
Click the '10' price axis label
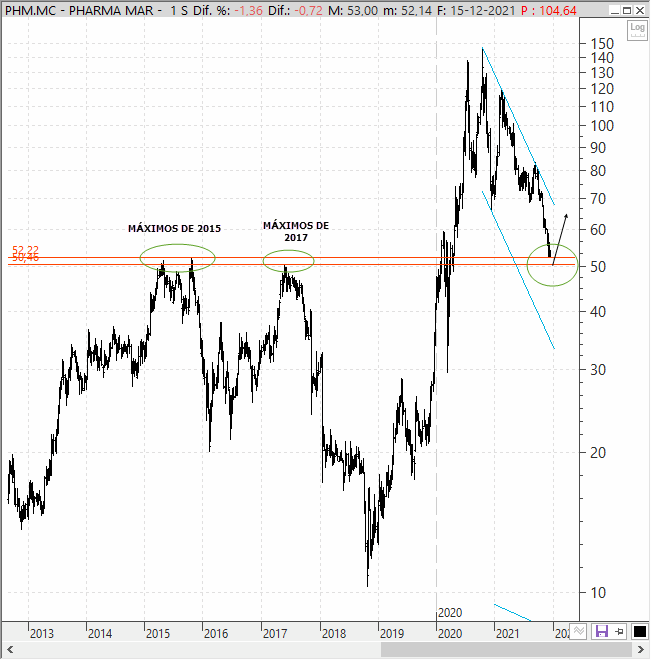[x=598, y=593]
